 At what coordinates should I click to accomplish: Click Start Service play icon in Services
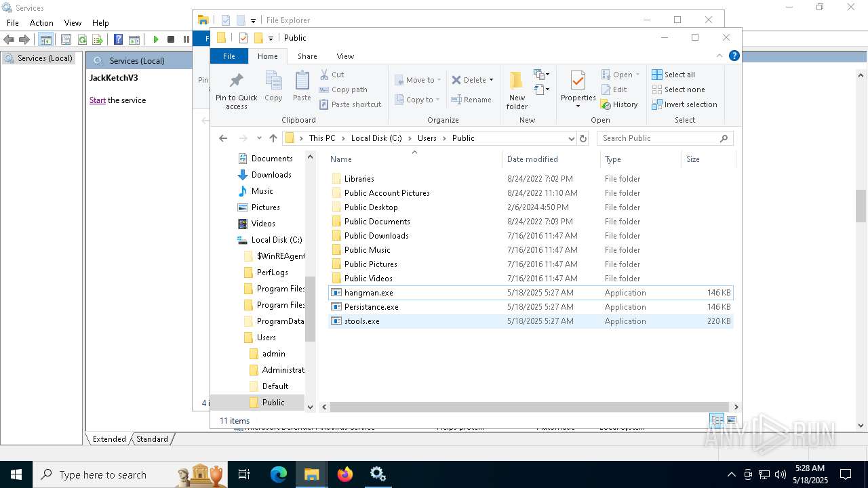[x=155, y=40]
